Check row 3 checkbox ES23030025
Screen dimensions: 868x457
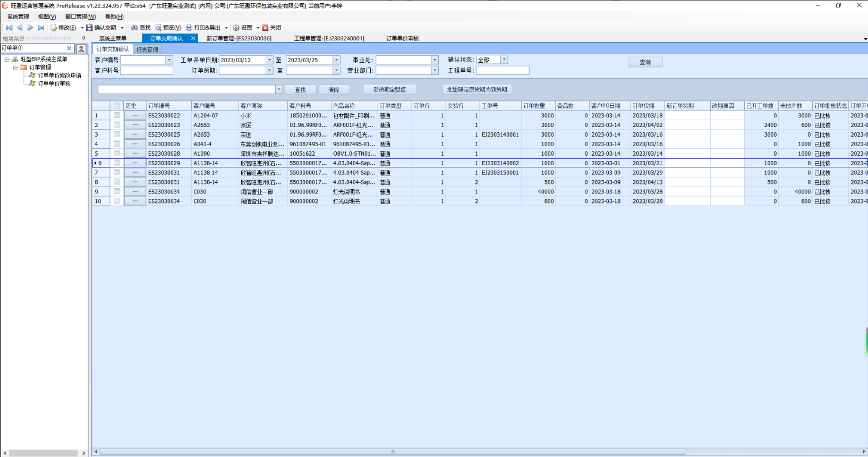117,134
